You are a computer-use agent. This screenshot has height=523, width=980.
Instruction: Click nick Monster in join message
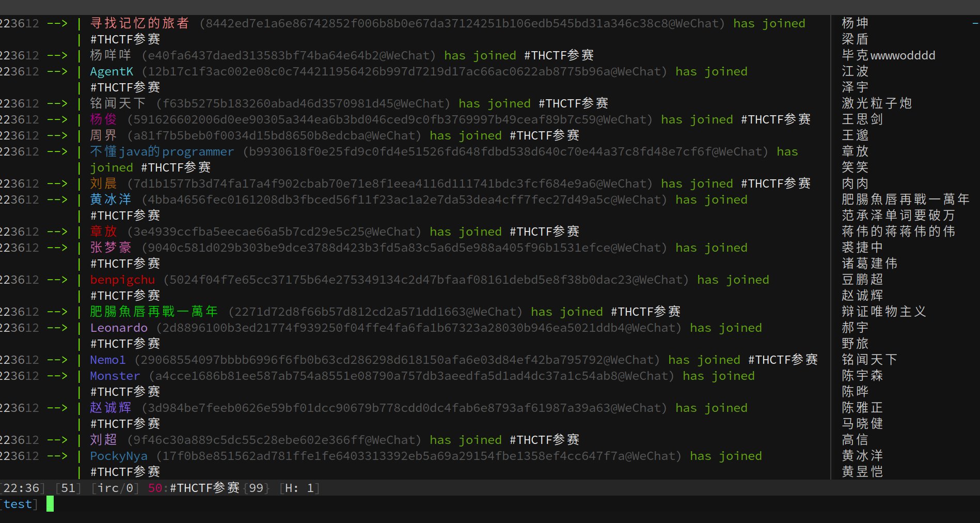115,376
